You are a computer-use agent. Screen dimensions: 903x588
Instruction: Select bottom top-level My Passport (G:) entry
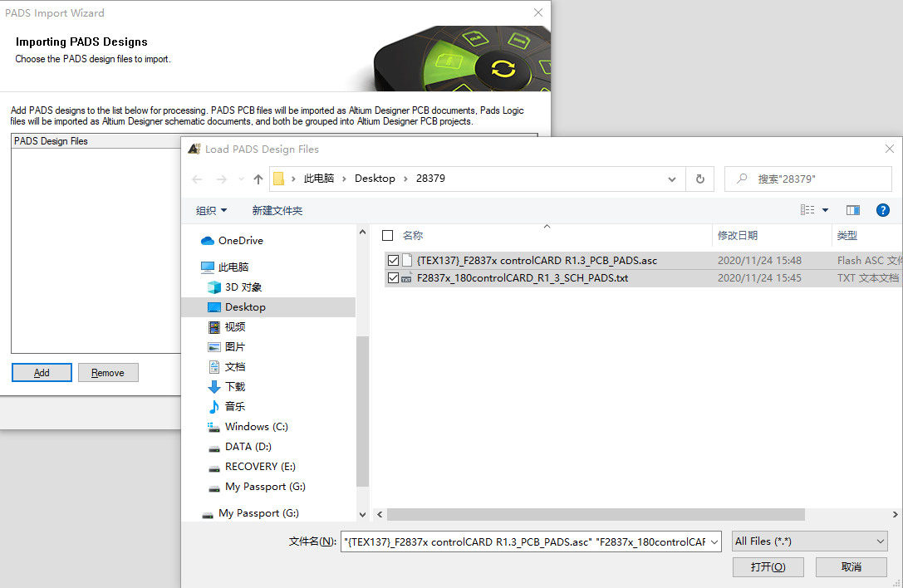(258, 513)
